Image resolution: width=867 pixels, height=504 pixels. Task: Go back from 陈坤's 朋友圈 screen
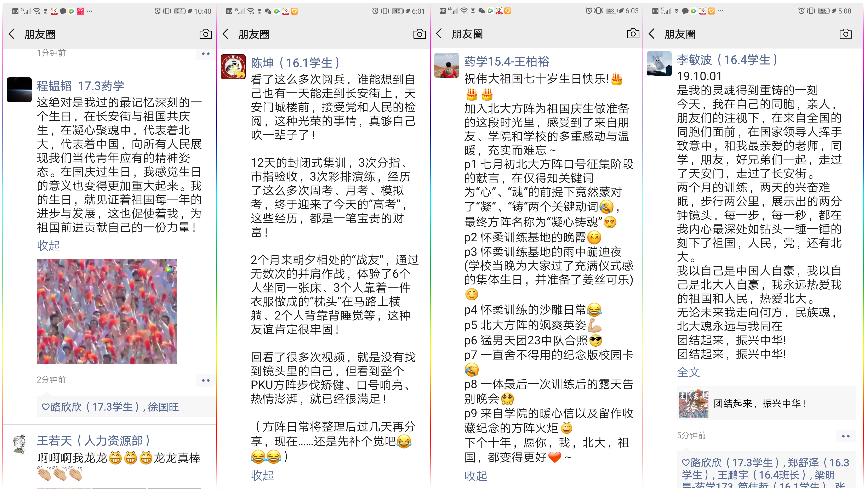(x=226, y=34)
